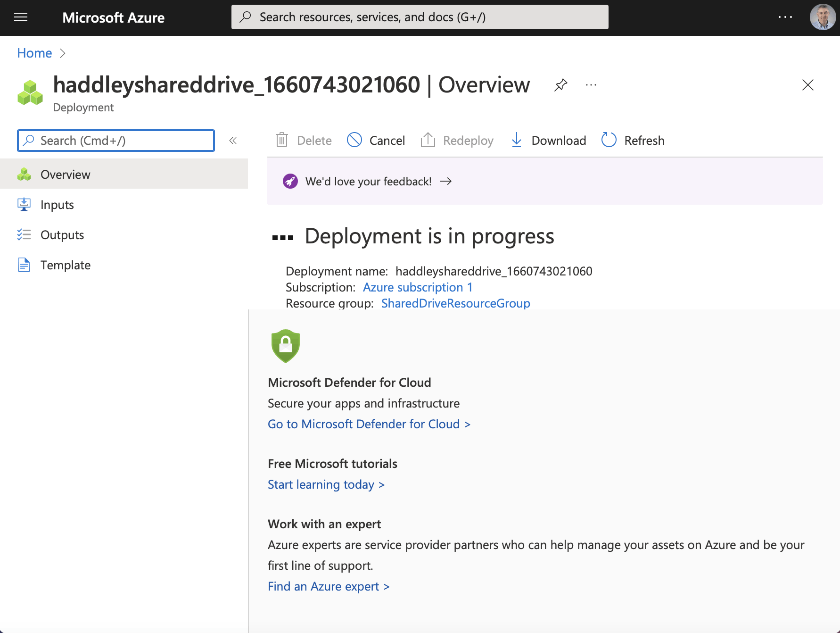840x633 pixels.
Task: Collapse the left navigation pane
Action: (x=233, y=141)
